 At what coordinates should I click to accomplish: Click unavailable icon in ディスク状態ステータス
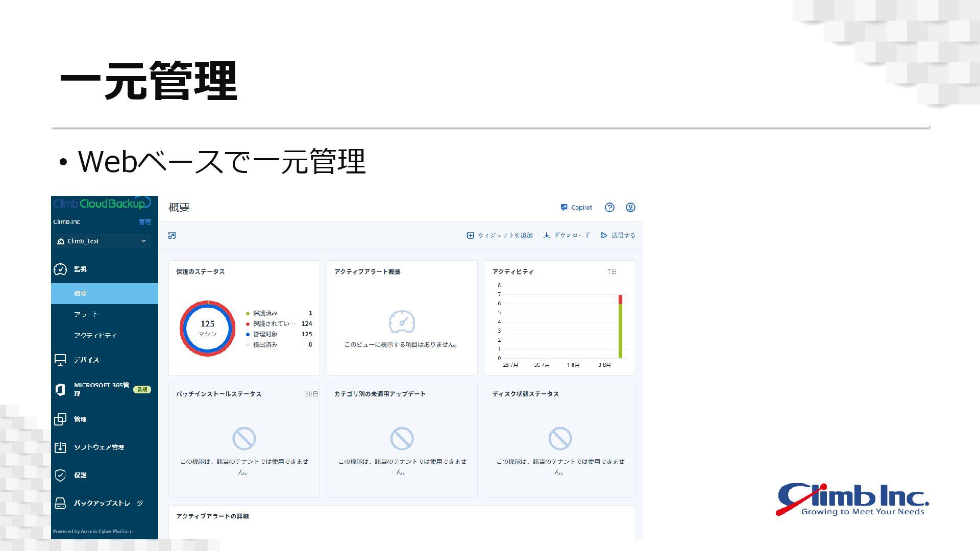[560, 439]
